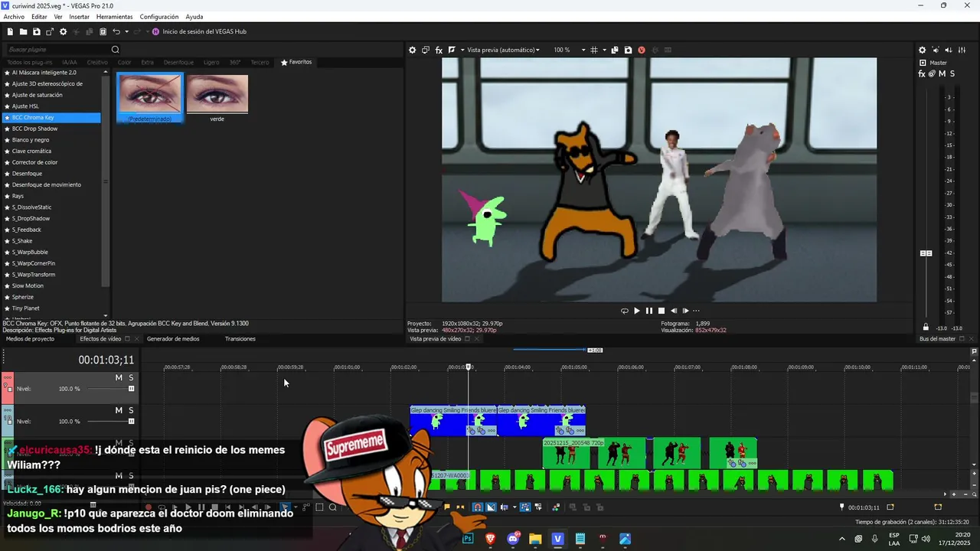Open the Master bus fx chain
This screenshot has height=551, width=980.
pos(922,73)
